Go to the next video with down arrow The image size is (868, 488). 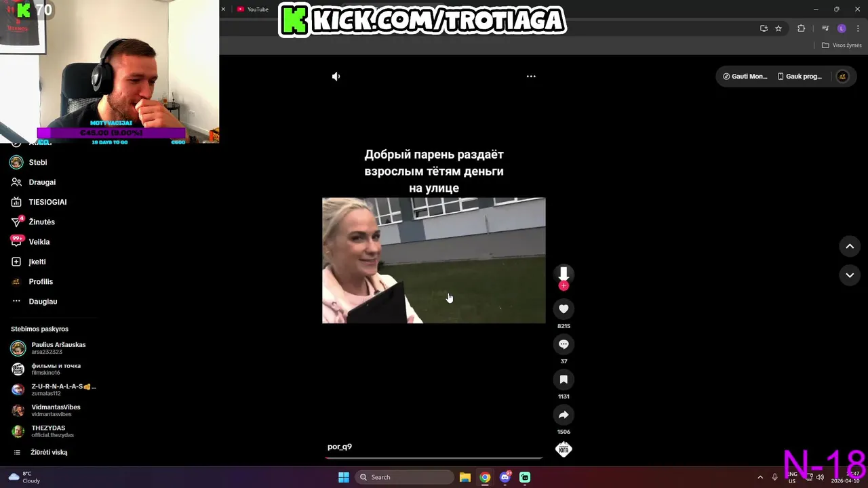pyautogui.click(x=850, y=275)
